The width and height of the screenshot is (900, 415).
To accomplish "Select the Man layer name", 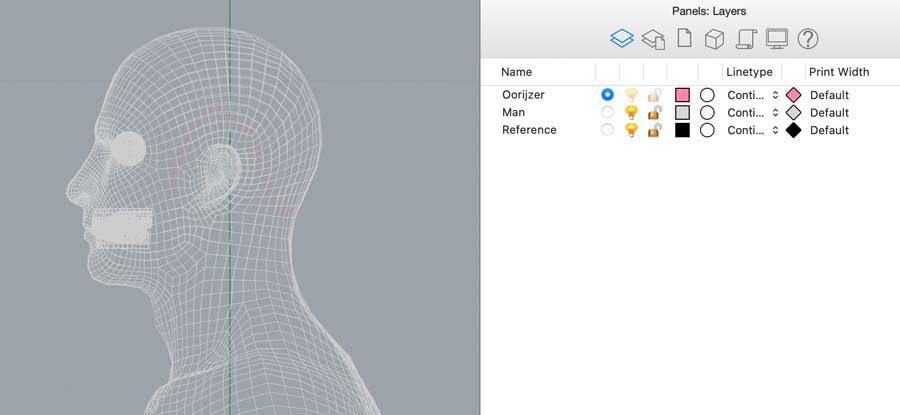I will coord(513,112).
